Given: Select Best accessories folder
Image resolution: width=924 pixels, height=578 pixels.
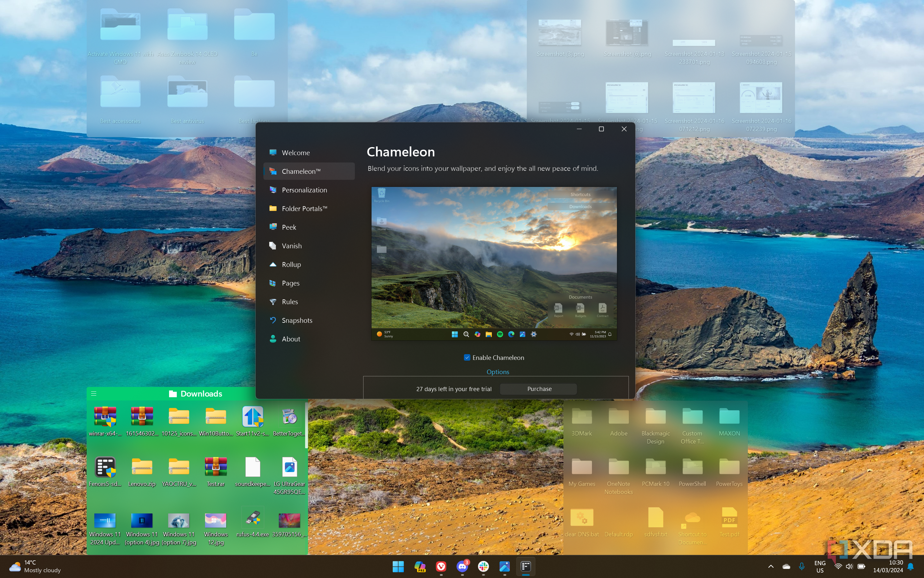Looking at the screenshot, I should pyautogui.click(x=120, y=100).
